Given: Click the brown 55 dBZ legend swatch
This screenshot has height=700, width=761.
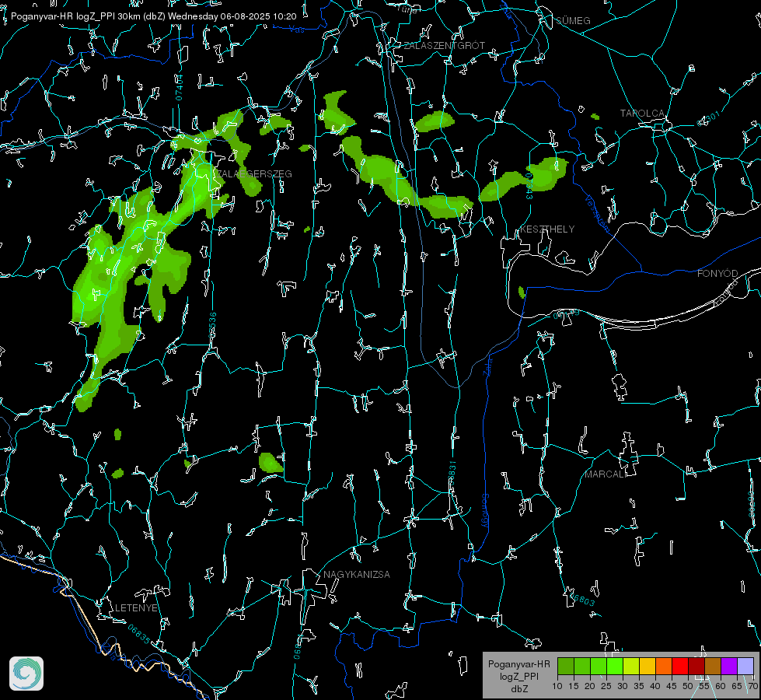Looking at the screenshot, I should (713, 666).
